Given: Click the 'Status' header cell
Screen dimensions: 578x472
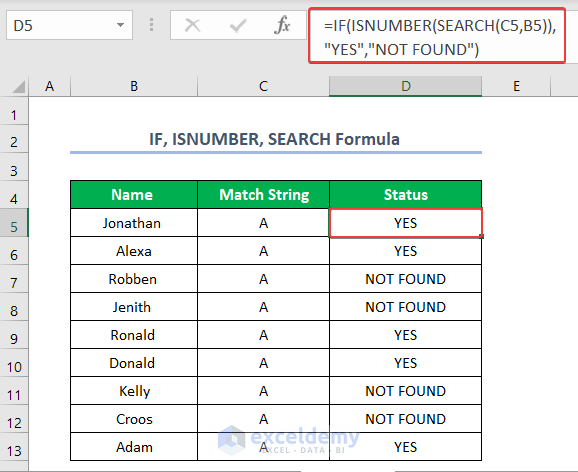Looking at the screenshot, I should pos(405,194).
